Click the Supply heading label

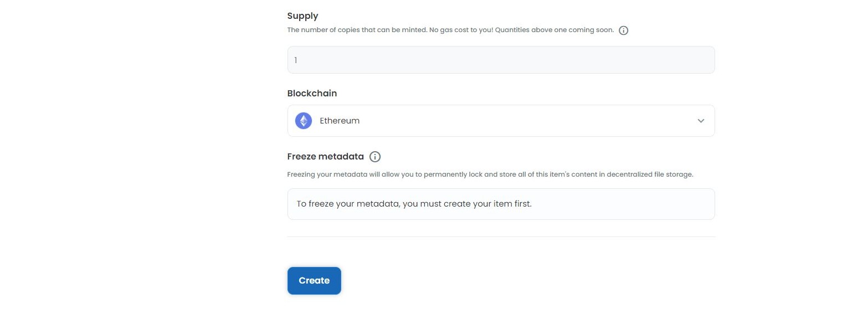[302, 16]
